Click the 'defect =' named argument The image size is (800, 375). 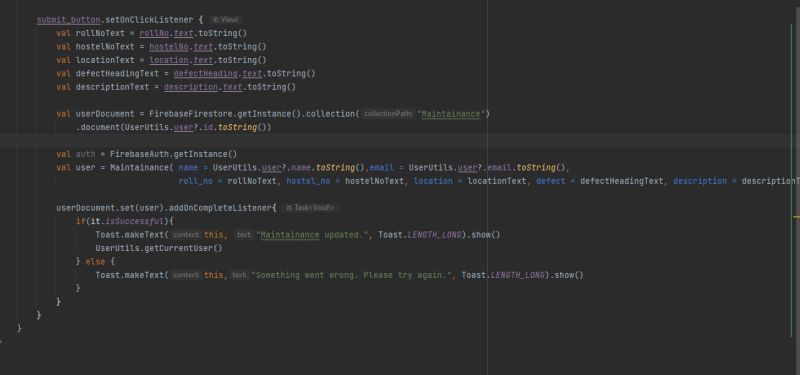coord(556,181)
